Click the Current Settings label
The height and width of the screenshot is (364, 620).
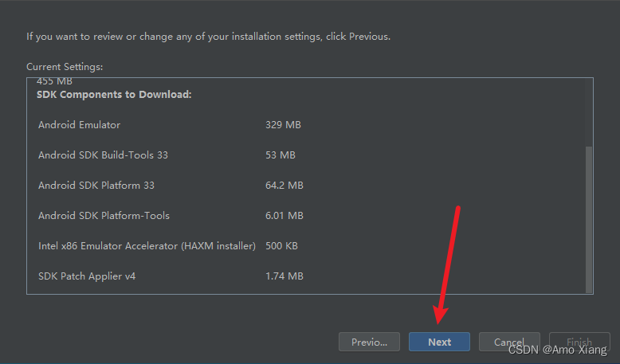click(x=65, y=67)
